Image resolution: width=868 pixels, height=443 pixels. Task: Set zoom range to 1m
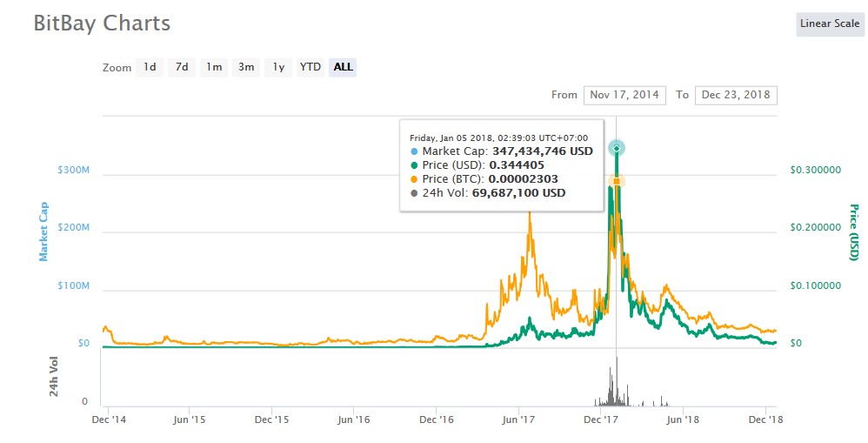coord(214,67)
